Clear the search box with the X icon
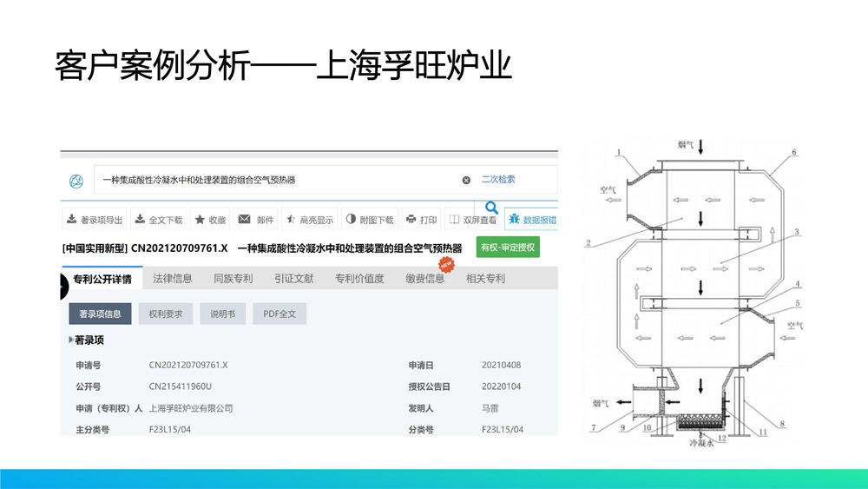 [x=466, y=180]
